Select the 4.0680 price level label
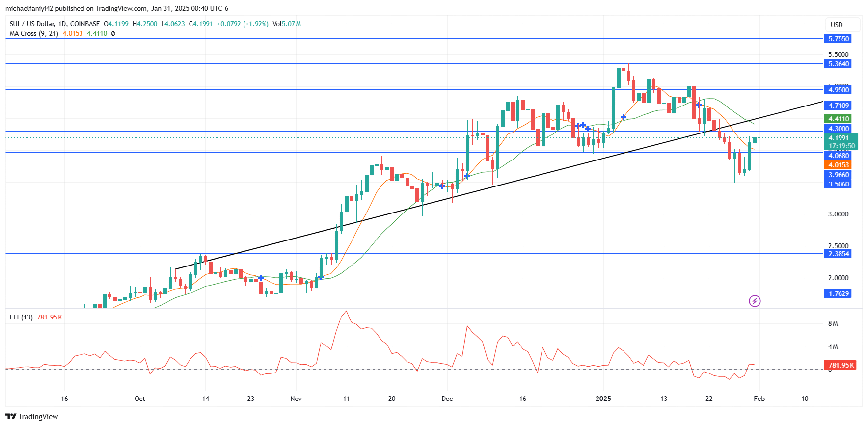Screen dimensions: 868x426 tap(839, 156)
